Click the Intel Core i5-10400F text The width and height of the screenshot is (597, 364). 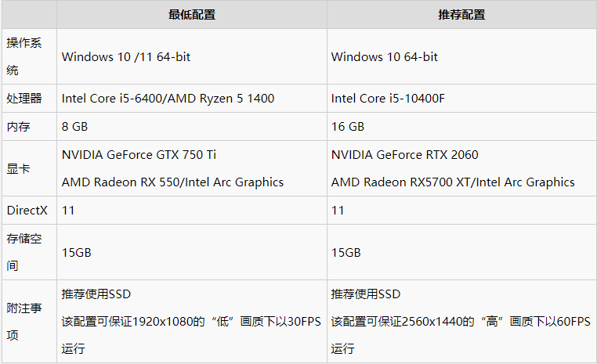388,99
